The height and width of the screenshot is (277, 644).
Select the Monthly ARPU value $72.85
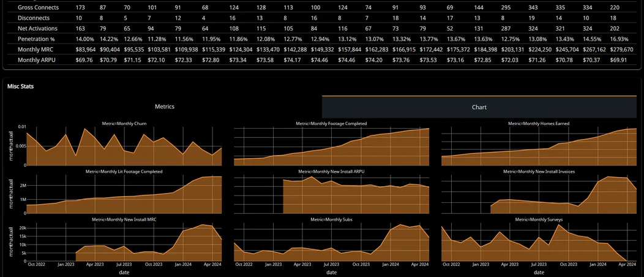[482, 59]
